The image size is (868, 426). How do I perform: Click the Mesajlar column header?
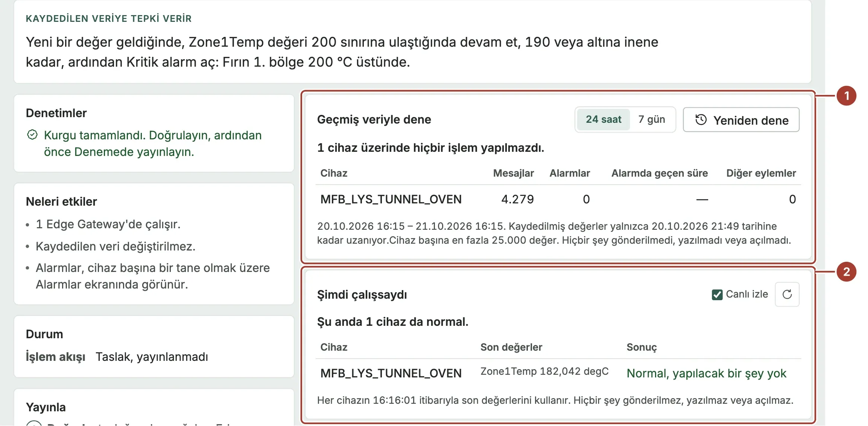pos(513,173)
